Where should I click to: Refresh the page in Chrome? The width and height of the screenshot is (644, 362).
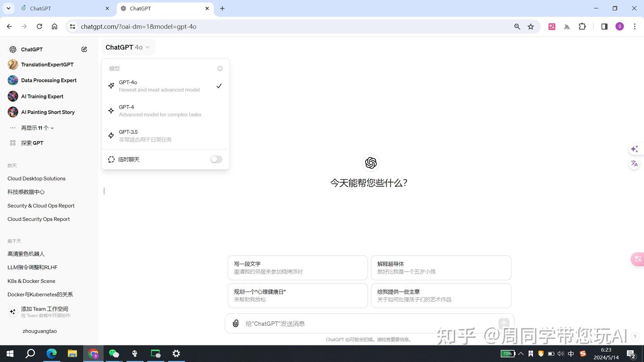[x=39, y=26]
